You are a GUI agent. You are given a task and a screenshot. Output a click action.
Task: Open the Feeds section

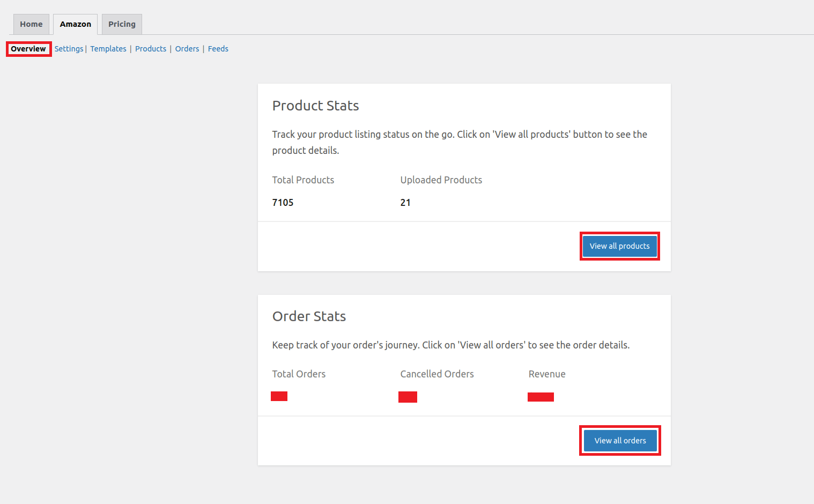(x=218, y=49)
